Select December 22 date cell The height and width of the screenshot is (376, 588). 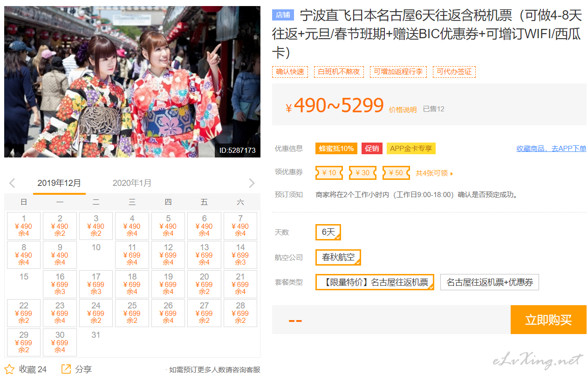click(24, 313)
